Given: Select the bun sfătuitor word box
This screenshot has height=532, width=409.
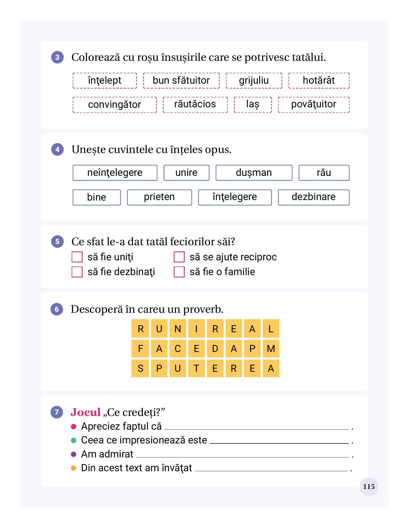Looking at the screenshot, I should click(x=181, y=81).
